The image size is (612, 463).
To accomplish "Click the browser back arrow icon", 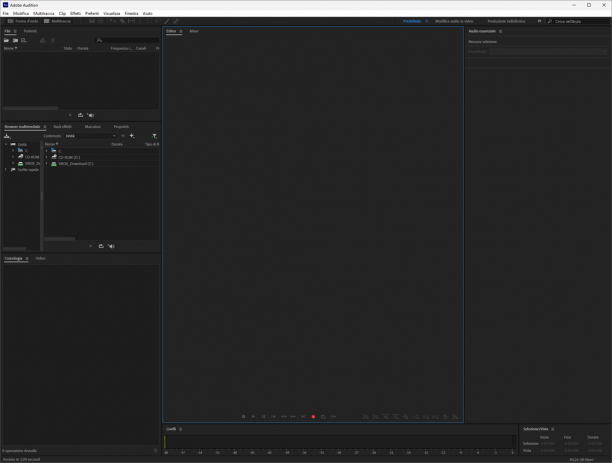I will pos(123,136).
